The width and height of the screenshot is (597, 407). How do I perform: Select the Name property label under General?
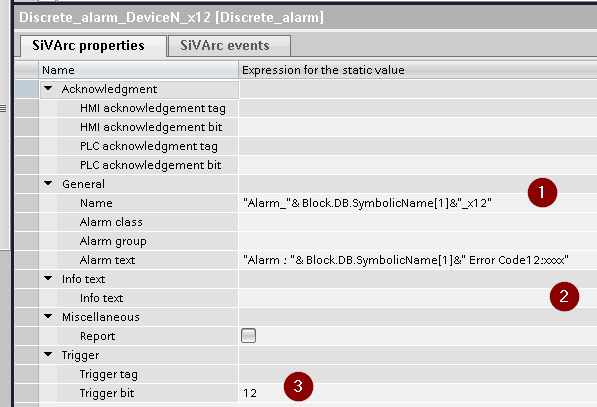click(x=96, y=203)
